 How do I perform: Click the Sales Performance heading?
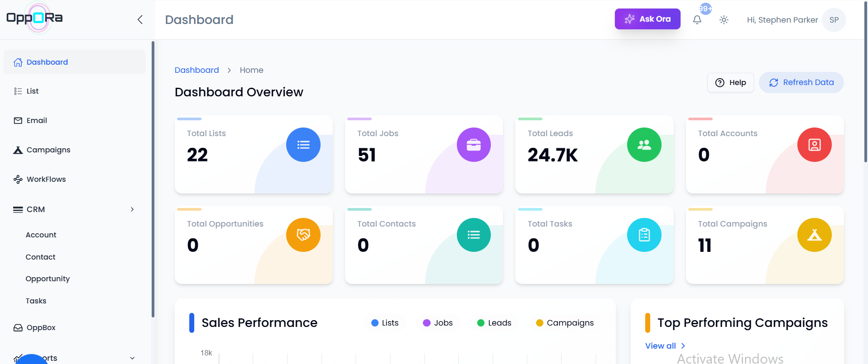pyautogui.click(x=259, y=323)
